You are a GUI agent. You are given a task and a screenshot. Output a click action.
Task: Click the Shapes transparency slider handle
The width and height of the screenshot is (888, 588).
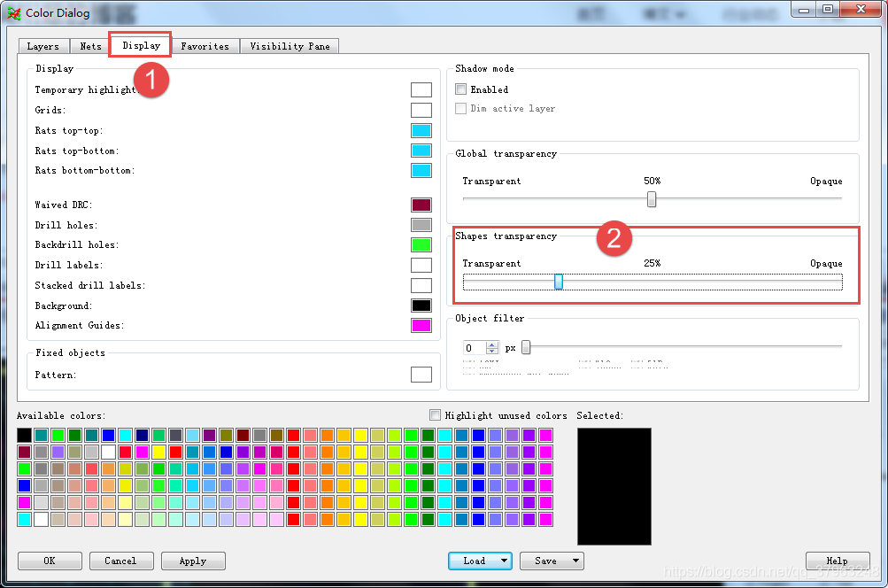point(559,282)
